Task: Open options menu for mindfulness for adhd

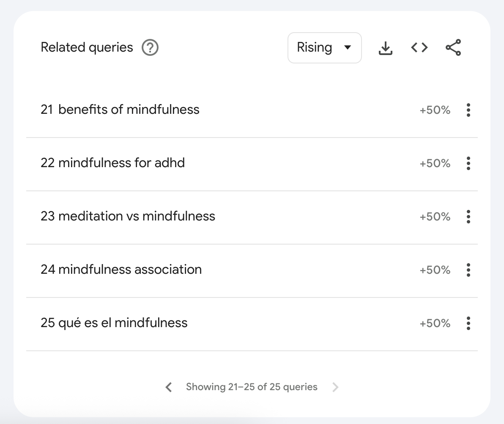Action: pyautogui.click(x=468, y=163)
